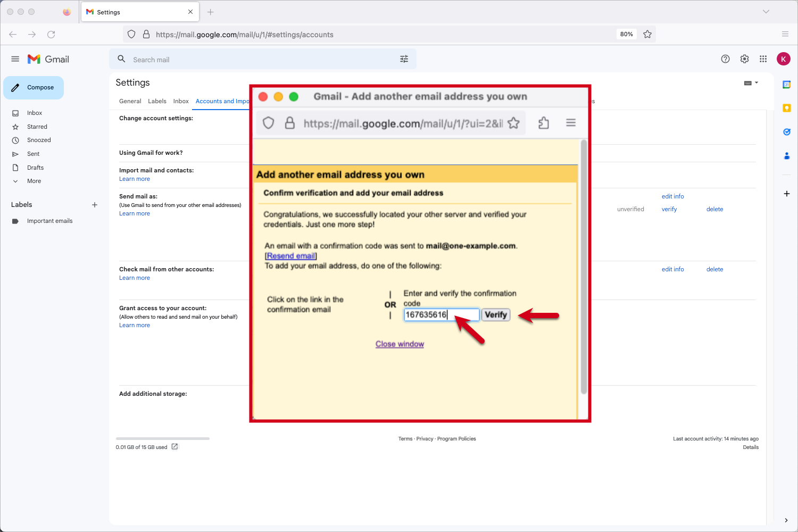This screenshot has width=798, height=532.
Task: Click the storage usage progress bar
Action: [163, 439]
